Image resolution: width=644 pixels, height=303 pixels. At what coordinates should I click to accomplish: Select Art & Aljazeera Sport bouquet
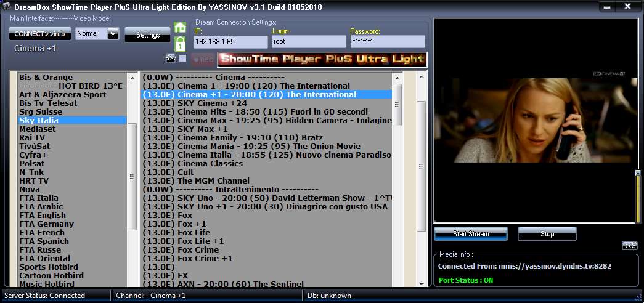62,94
